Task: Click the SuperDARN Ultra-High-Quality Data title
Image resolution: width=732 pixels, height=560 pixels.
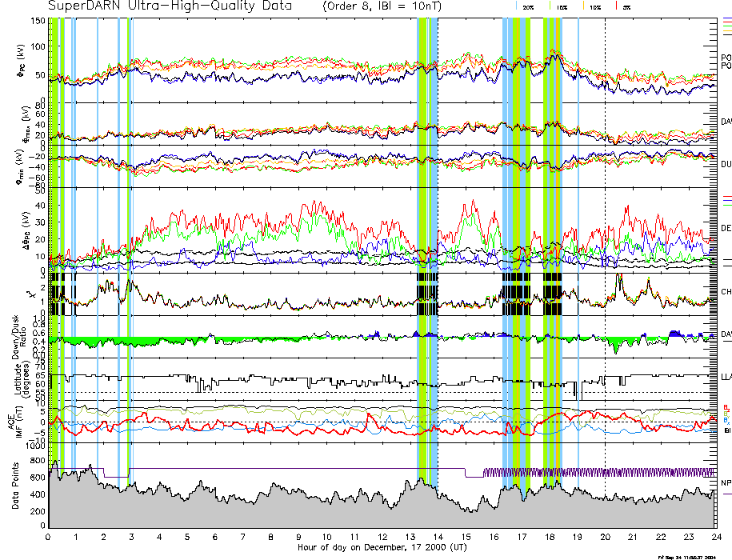Action: click(x=170, y=6)
